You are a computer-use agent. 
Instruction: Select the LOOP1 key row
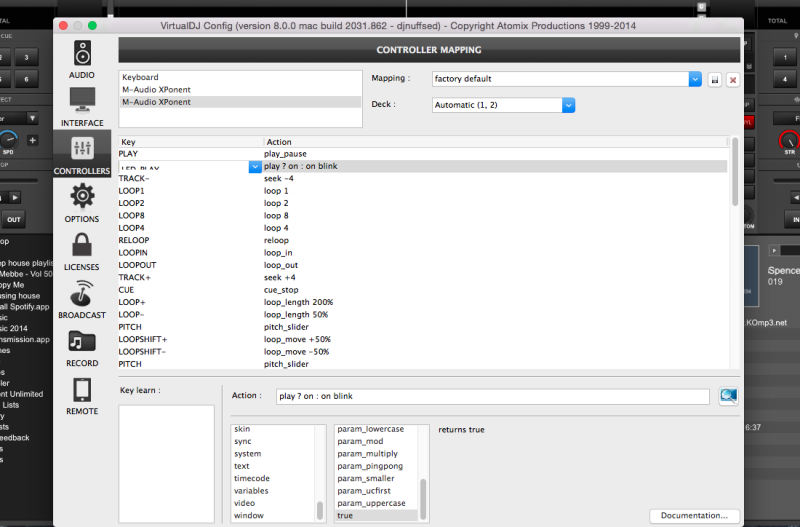pos(422,191)
